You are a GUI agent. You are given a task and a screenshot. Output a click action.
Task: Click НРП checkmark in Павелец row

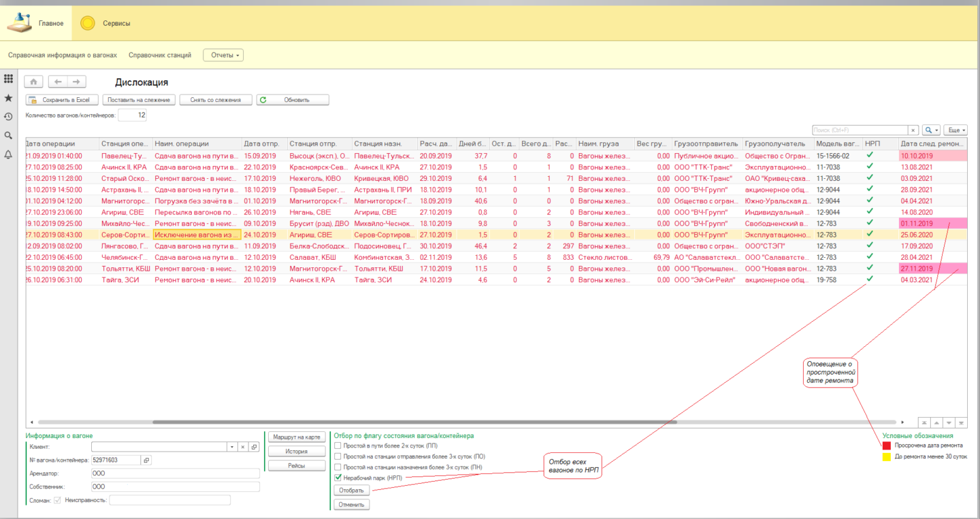pyautogui.click(x=869, y=155)
